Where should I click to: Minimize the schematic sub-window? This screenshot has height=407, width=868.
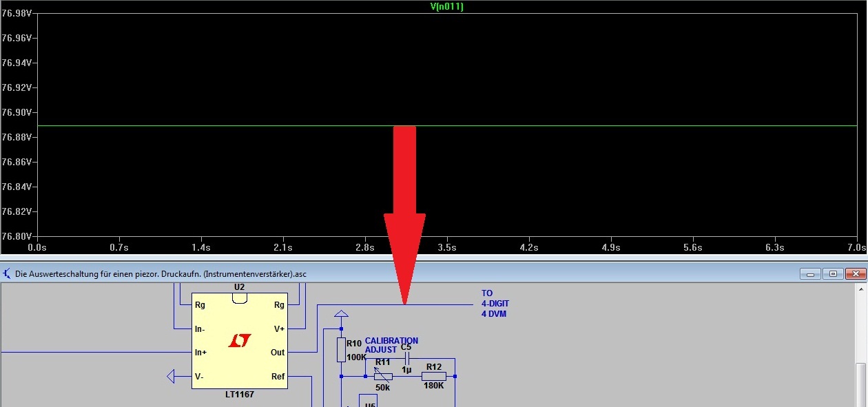(810, 273)
